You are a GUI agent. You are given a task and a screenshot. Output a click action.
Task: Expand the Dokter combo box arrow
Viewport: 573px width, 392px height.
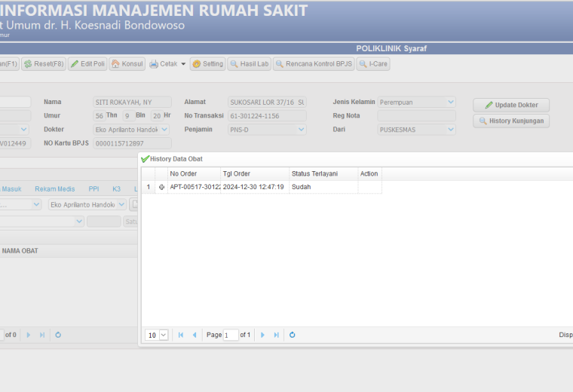point(164,130)
